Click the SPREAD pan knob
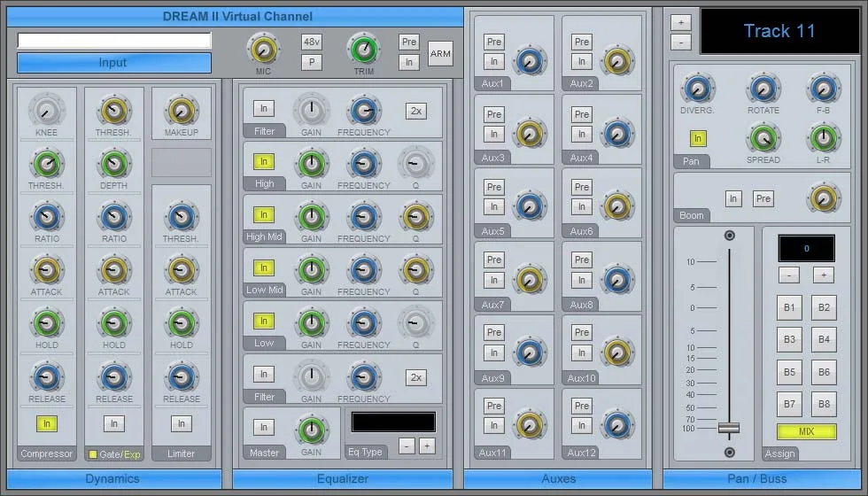Screen dimensions: 868x496 pos(763,138)
